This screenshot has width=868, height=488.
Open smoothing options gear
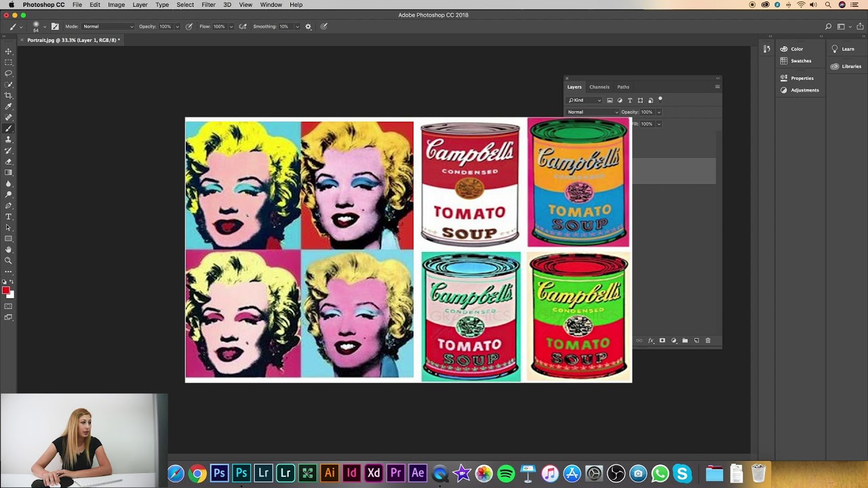(x=309, y=26)
